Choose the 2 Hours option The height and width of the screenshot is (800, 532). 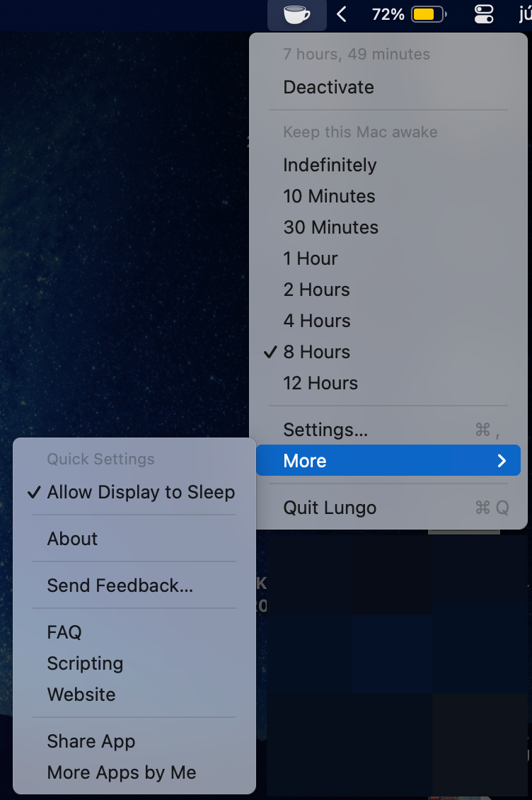[388, 290]
